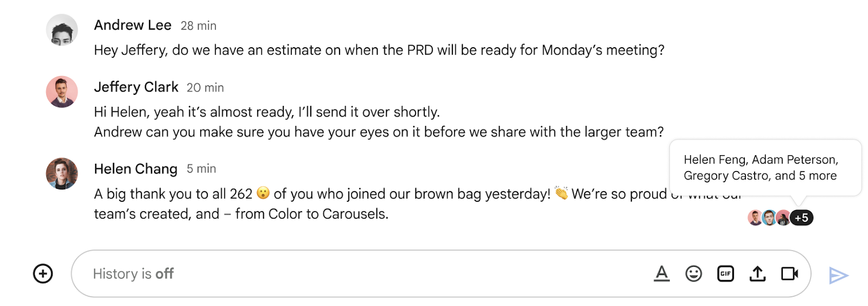
Task: Click Helen Chang's profile picture
Action: (x=62, y=174)
